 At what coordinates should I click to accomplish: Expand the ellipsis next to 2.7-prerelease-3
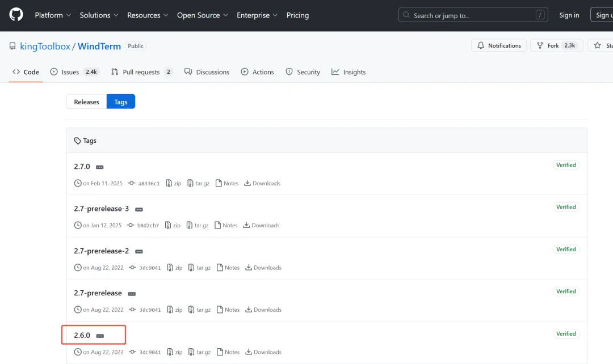[139, 209]
